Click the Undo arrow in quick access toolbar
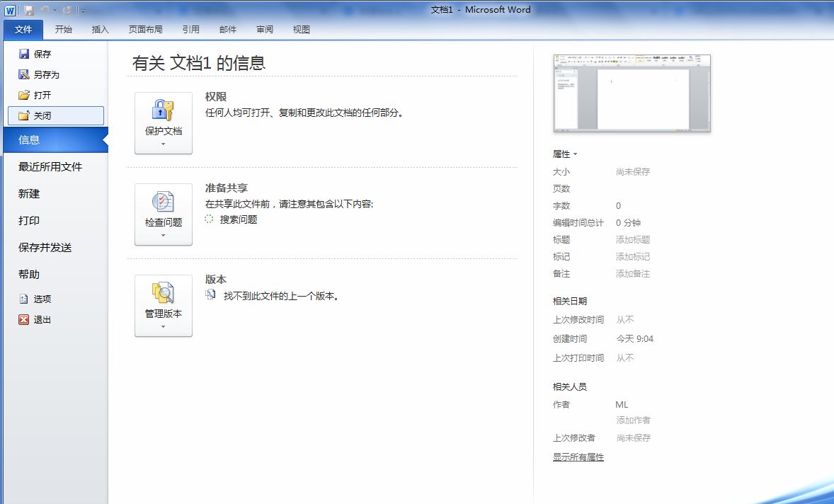Image resolution: width=834 pixels, height=504 pixels. [x=45, y=10]
